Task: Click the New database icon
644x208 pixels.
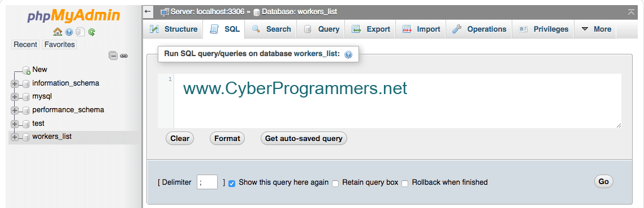Action: 27,70
